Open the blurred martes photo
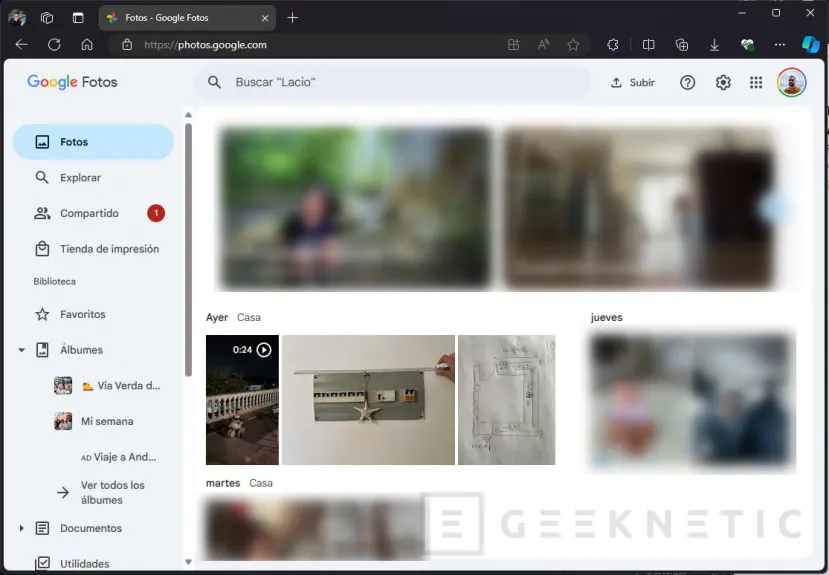The height and width of the screenshot is (575, 829). coord(315,527)
